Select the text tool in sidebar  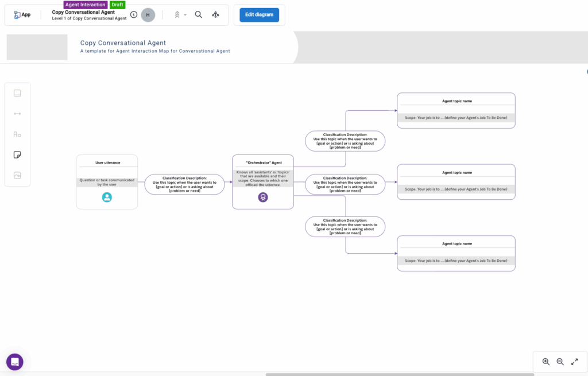(17, 134)
